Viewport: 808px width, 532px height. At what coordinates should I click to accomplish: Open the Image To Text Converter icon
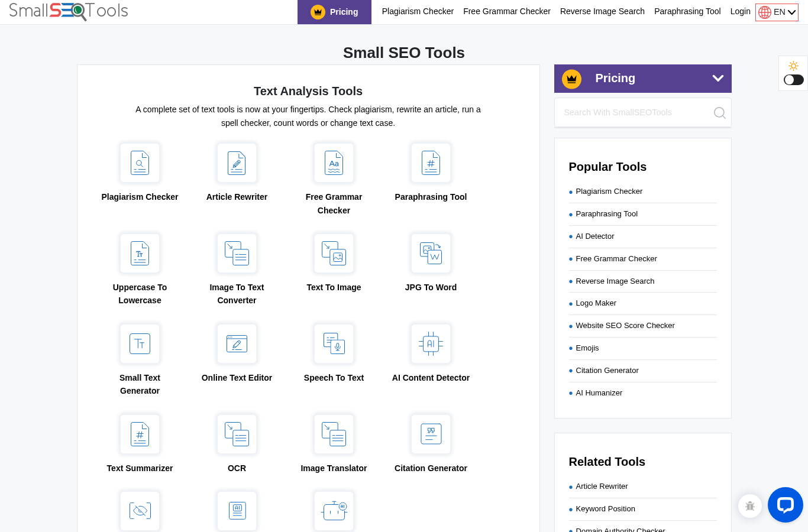point(237,254)
